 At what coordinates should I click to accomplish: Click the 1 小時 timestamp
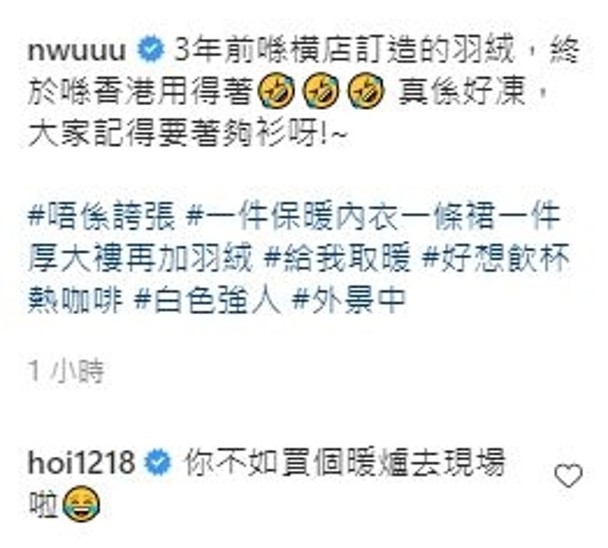pyautogui.click(x=67, y=371)
